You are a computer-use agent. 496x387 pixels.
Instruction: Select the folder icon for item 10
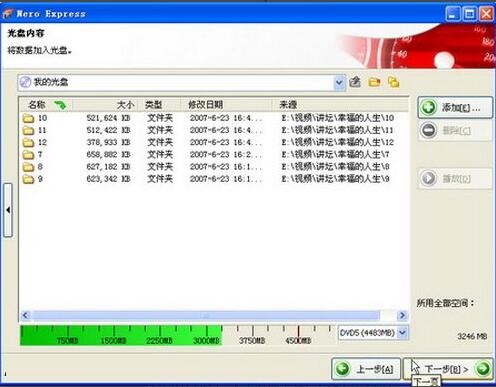[28, 118]
